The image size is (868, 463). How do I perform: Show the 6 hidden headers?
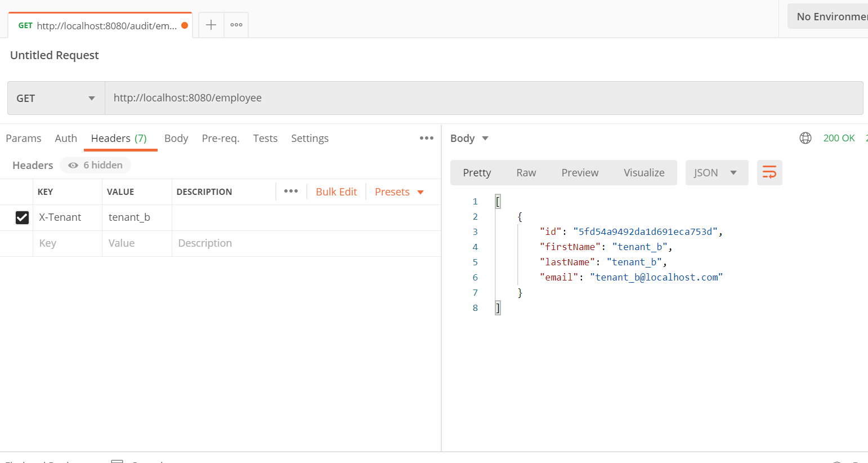95,165
